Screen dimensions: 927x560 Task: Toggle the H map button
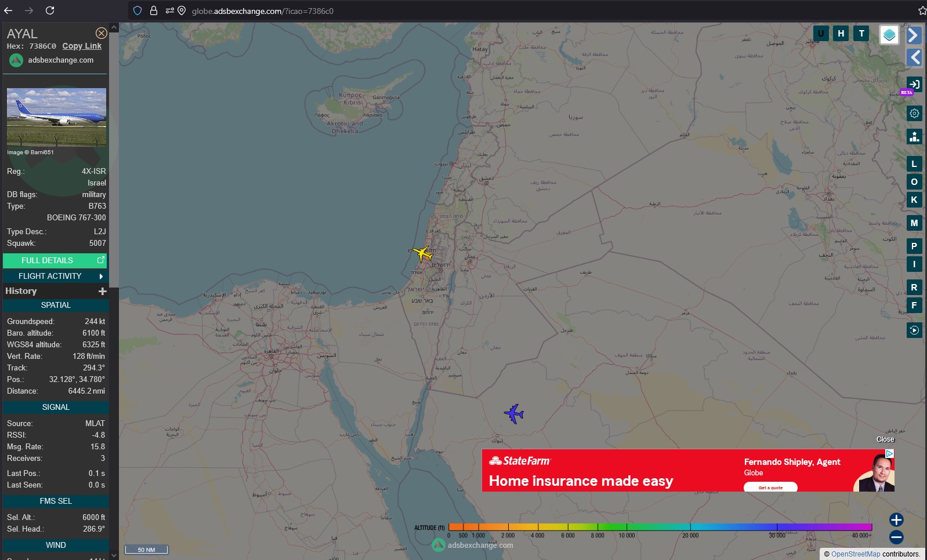tap(841, 34)
